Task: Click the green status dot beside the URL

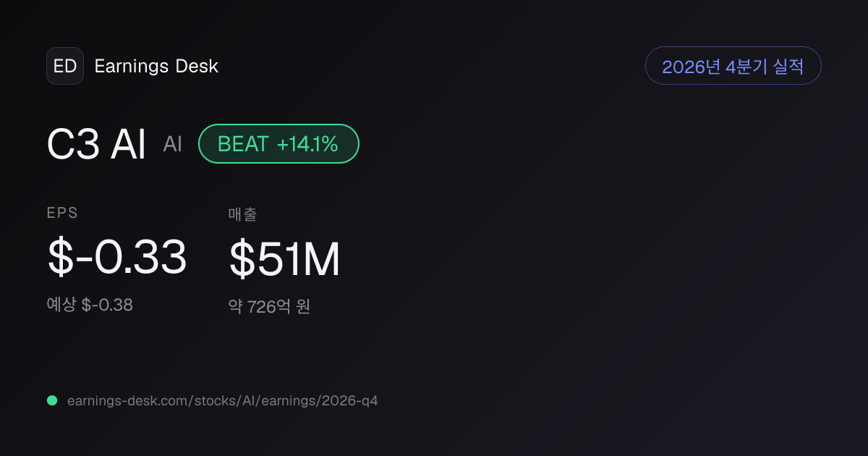Action: pos(52,400)
